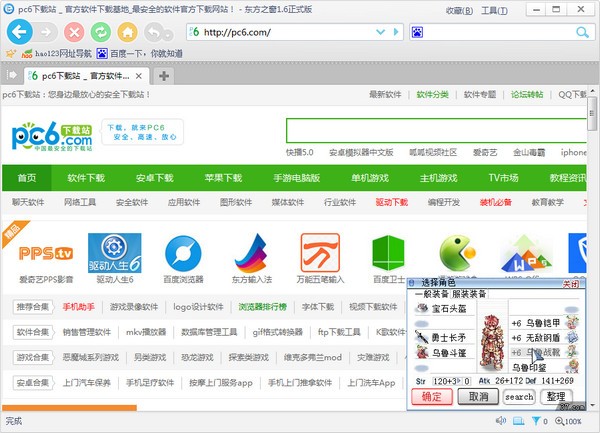Image resolution: width=600 pixels, height=433 pixels.
Task: Open the 单机游戏 navigation tab
Action: pyautogui.click(x=370, y=178)
